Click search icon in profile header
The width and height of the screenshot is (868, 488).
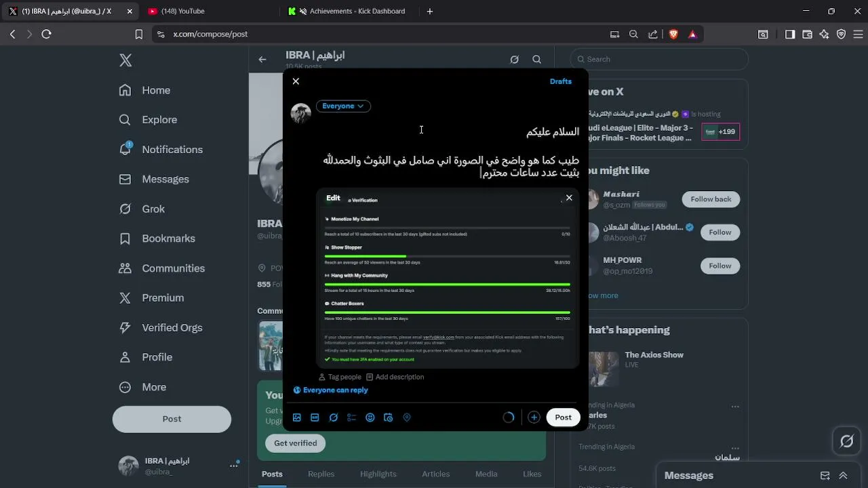coord(537,60)
